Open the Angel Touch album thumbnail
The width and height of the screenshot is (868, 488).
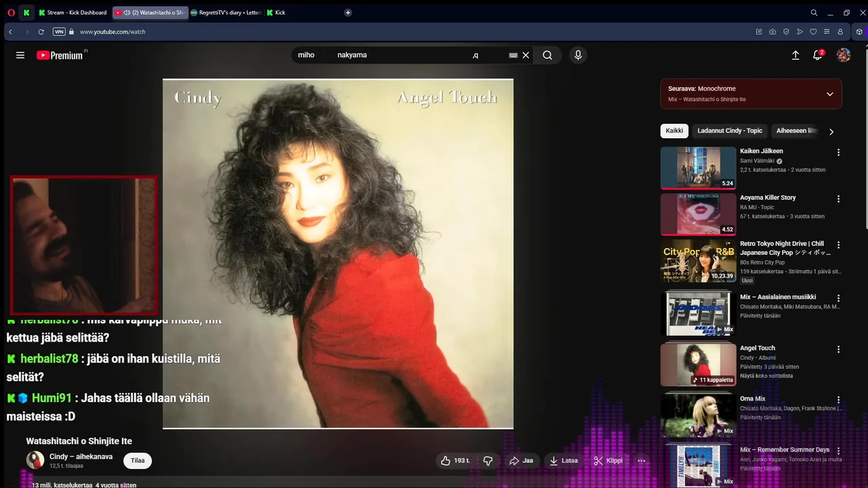click(698, 364)
